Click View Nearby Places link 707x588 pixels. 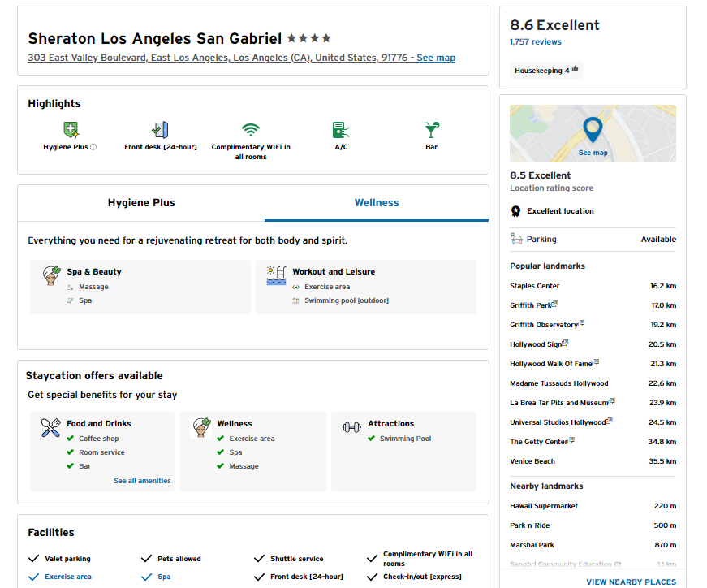click(x=632, y=582)
